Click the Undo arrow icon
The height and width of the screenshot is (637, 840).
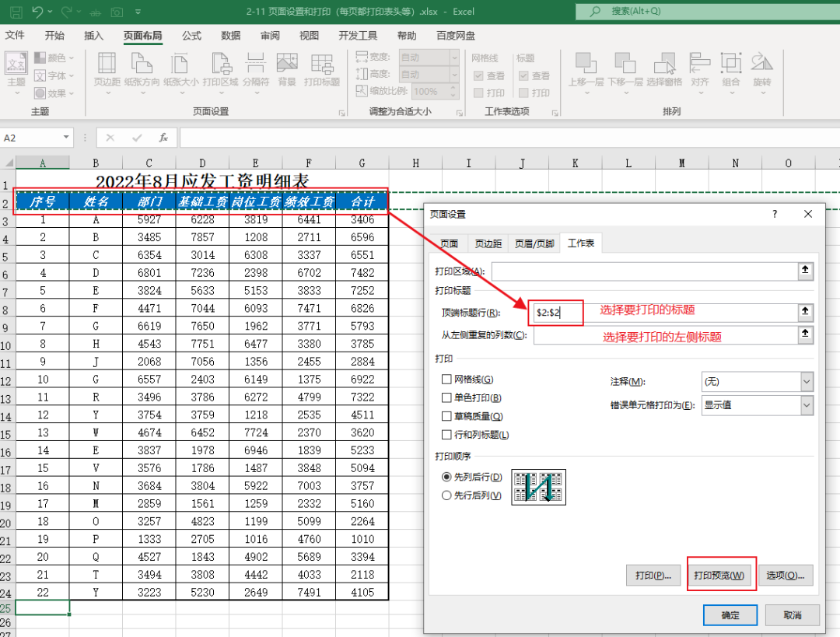click(37, 11)
